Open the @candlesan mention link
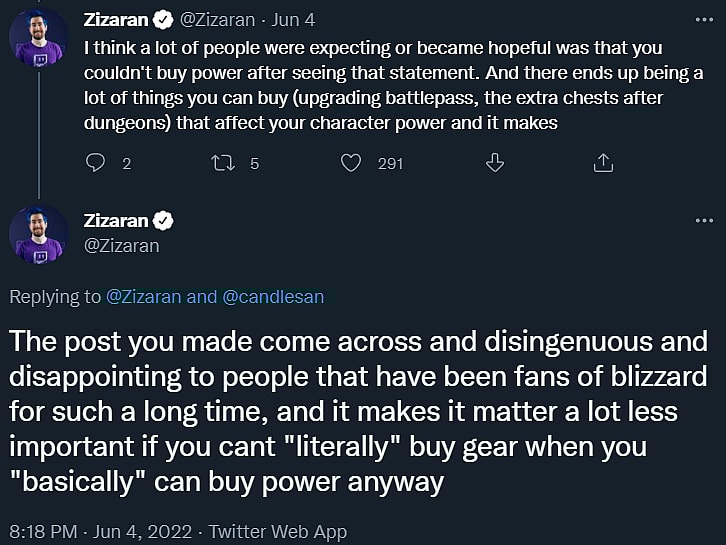Viewport: 726px width, 545px height. coord(272,296)
